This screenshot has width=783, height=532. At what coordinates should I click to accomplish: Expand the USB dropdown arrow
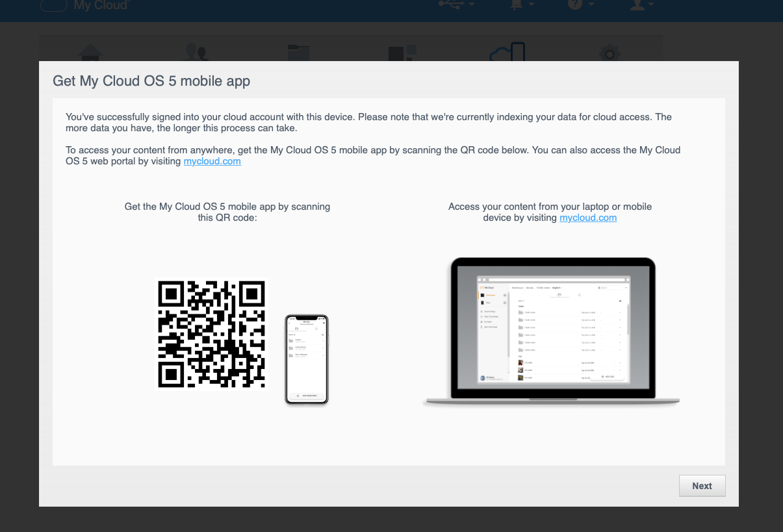[x=471, y=5]
